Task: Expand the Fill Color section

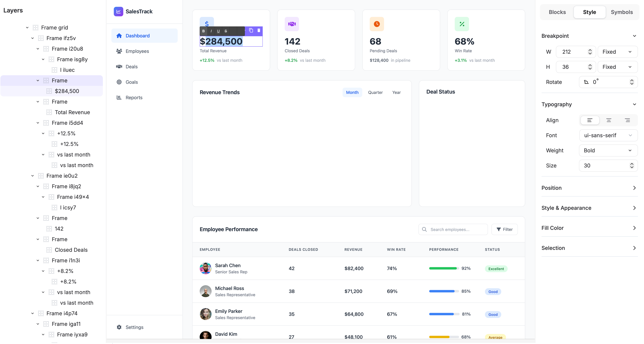Action: [589, 228]
